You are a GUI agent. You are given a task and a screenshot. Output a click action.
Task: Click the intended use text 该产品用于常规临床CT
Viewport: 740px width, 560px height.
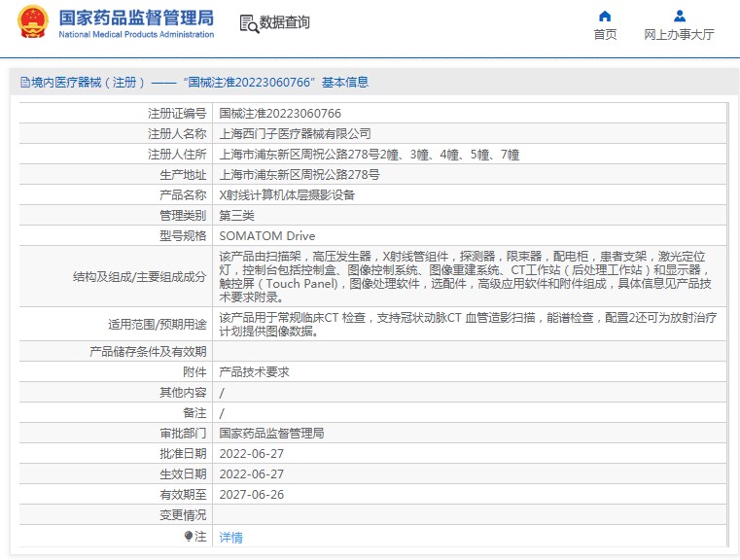point(468,324)
